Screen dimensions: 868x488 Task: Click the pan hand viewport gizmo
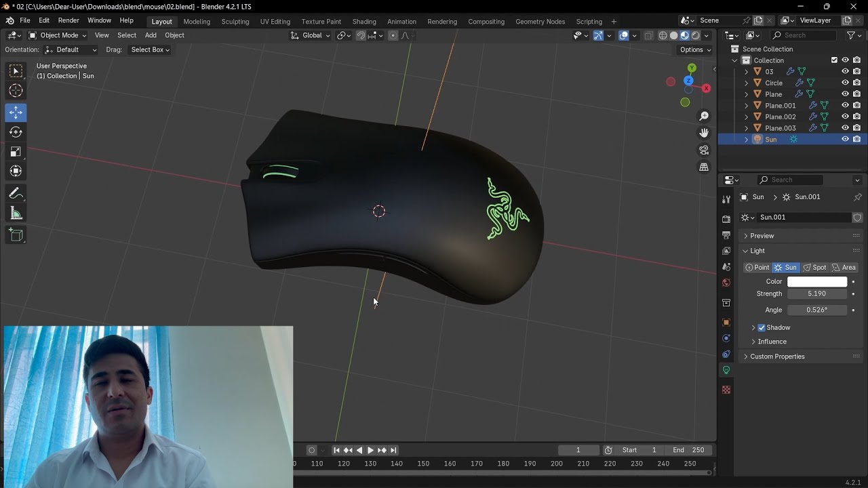coord(704,133)
